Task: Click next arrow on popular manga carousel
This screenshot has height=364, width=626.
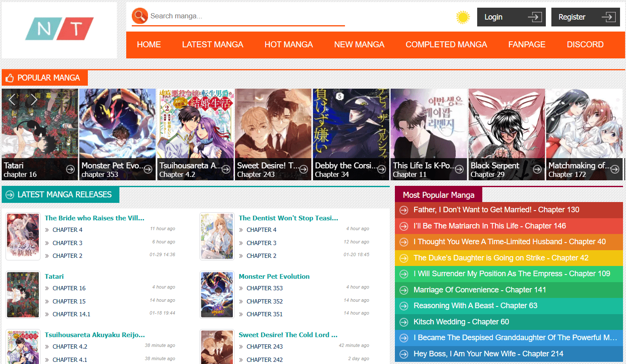Action: [x=34, y=99]
